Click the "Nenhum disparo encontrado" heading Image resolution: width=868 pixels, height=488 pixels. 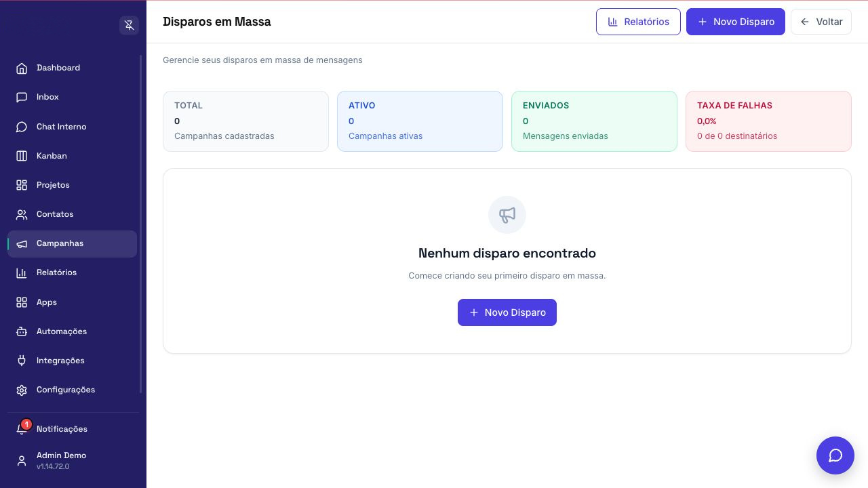507,253
